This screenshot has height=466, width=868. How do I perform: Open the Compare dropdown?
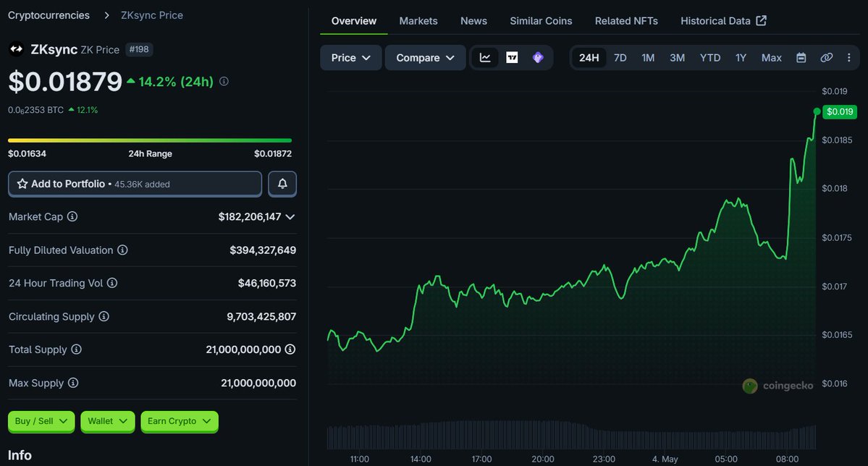(425, 58)
